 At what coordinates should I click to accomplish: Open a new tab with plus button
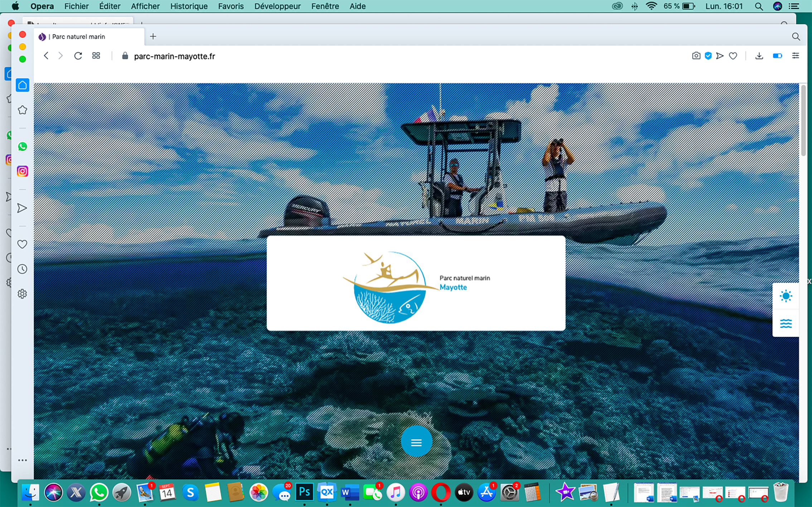[153, 36]
